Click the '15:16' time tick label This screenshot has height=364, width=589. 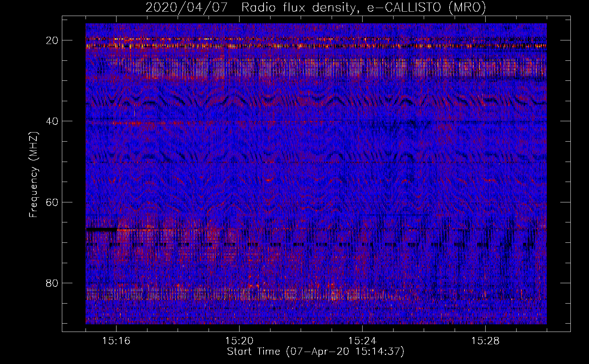[116, 341]
